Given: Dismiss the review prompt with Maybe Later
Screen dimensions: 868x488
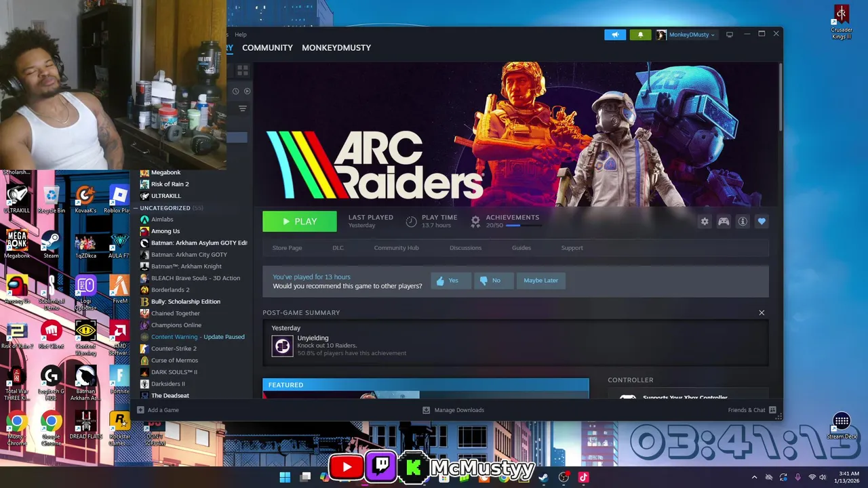Looking at the screenshot, I should (x=540, y=281).
